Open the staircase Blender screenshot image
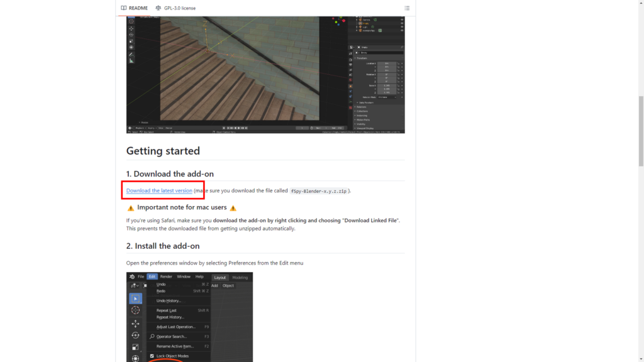This screenshot has width=644, height=362. pyautogui.click(x=265, y=74)
